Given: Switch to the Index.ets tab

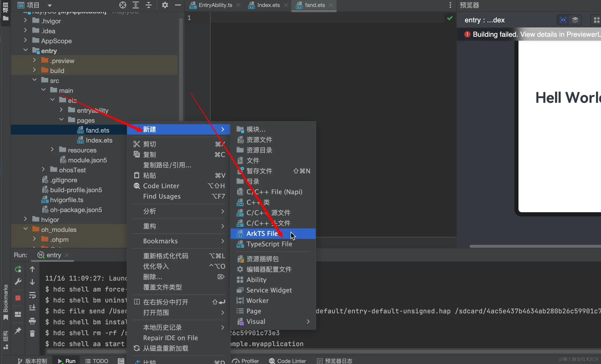Looking at the screenshot, I should click(268, 5).
